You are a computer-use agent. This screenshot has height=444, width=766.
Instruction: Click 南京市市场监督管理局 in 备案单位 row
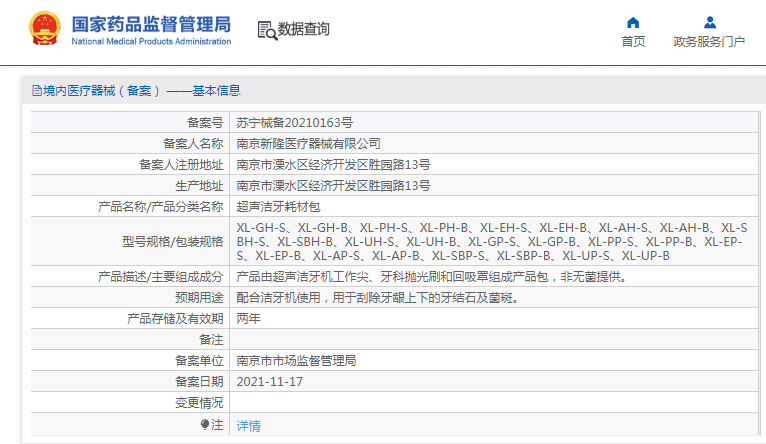click(296, 360)
